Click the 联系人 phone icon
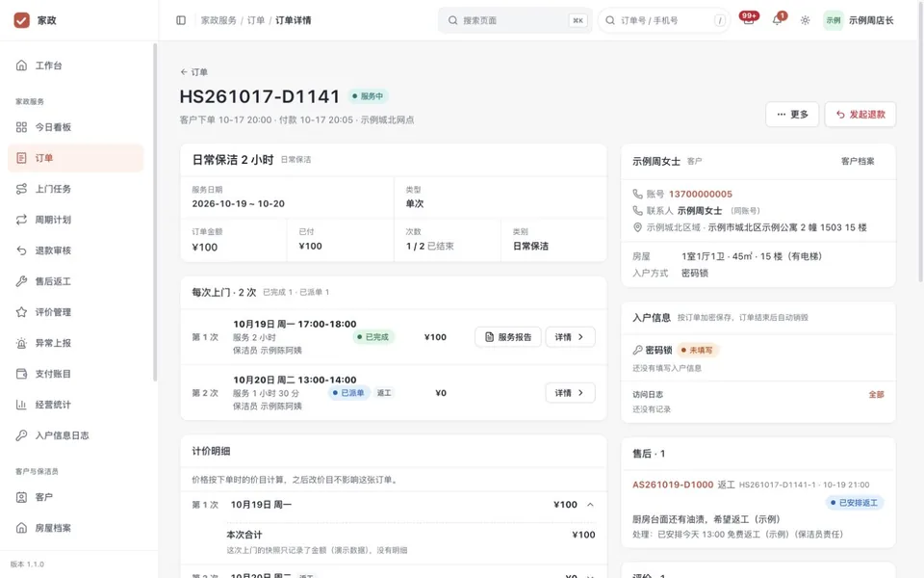Image resolution: width=924 pixels, height=578 pixels. [637, 211]
